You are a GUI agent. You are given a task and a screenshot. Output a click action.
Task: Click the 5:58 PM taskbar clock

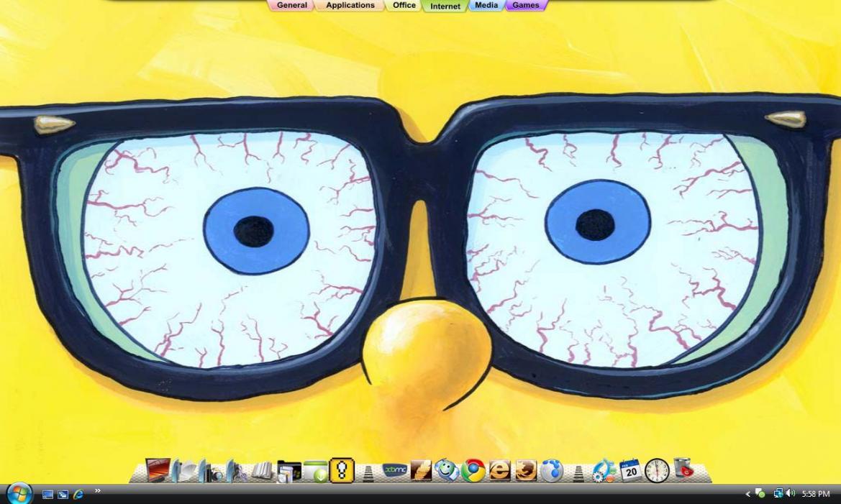coord(816,494)
